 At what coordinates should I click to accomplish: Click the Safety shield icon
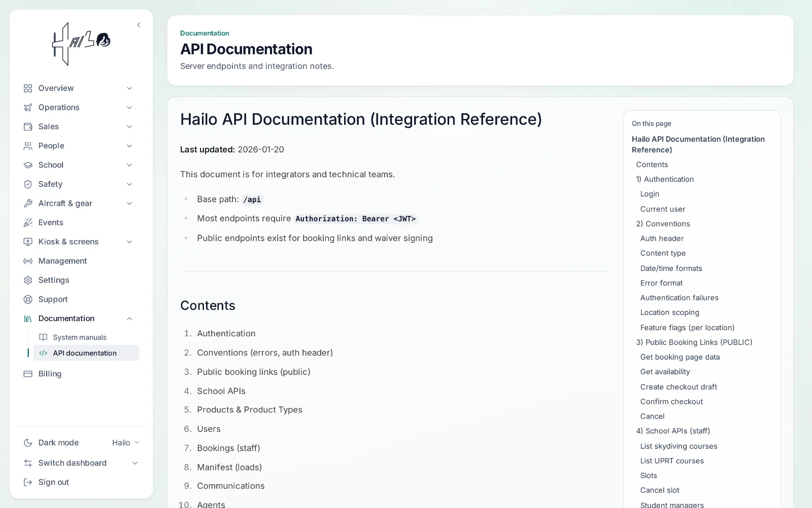click(28, 184)
